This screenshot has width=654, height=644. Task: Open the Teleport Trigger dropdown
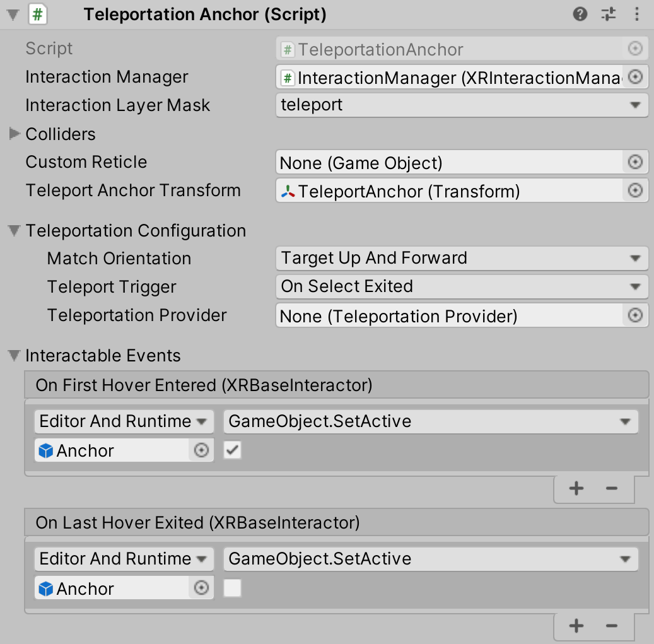coord(462,286)
